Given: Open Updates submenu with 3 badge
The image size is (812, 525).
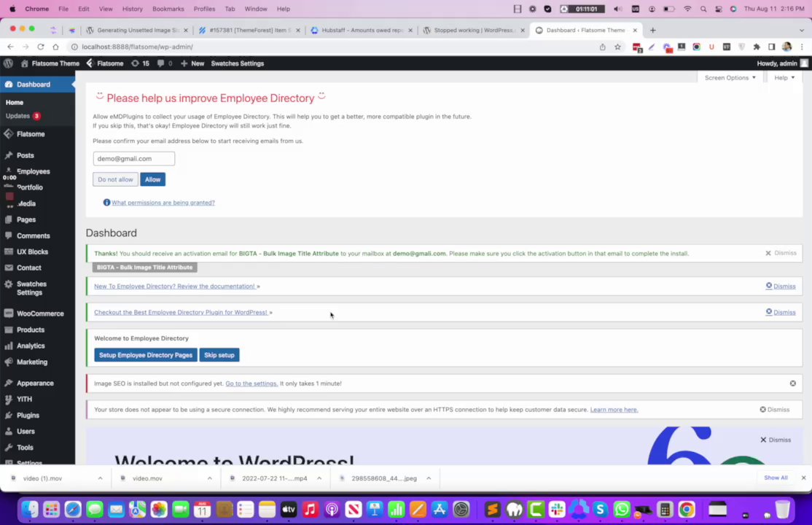Looking at the screenshot, I should (23, 116).
